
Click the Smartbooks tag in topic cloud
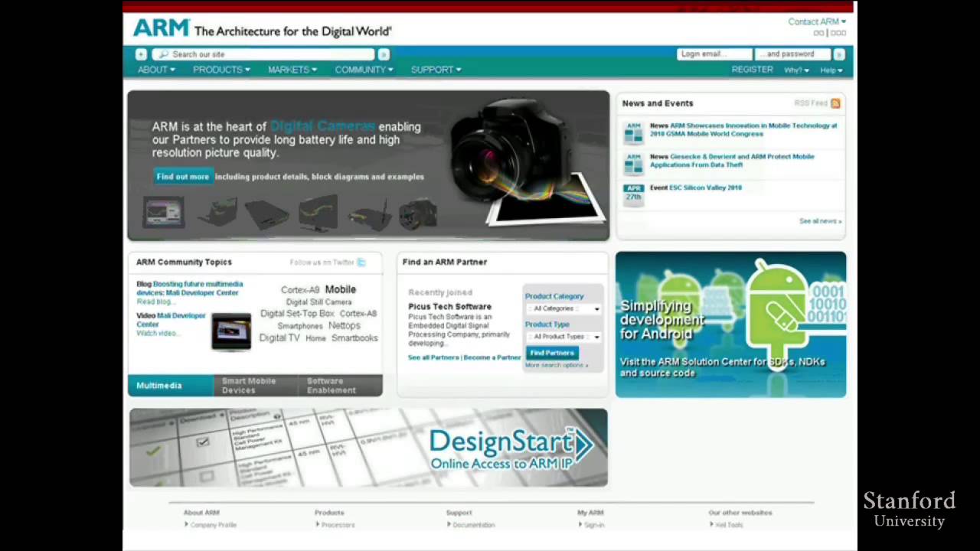tap(354, 338)
